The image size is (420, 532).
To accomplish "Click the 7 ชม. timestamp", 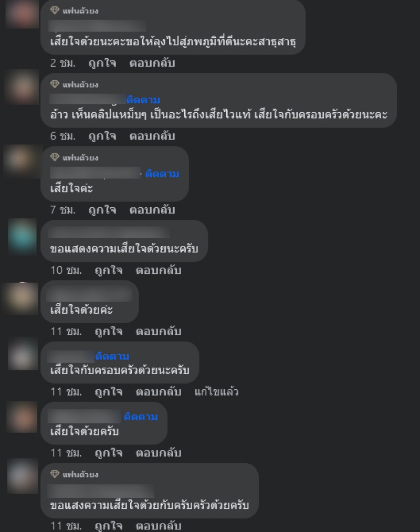I will [63, 210].
